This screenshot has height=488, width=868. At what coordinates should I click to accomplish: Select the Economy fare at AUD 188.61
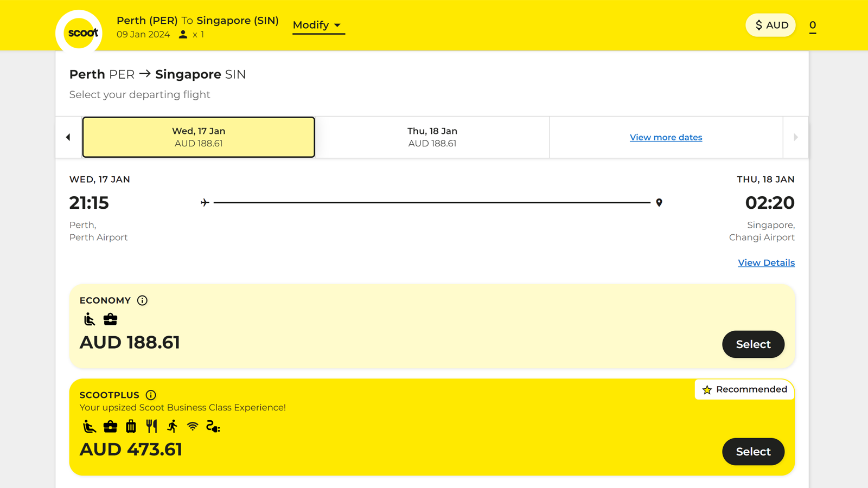click(753, 344)
